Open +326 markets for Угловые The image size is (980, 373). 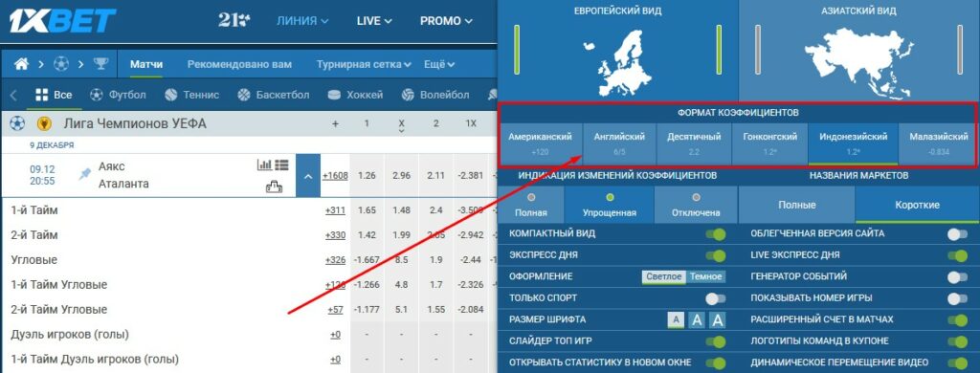pos(335,260)
